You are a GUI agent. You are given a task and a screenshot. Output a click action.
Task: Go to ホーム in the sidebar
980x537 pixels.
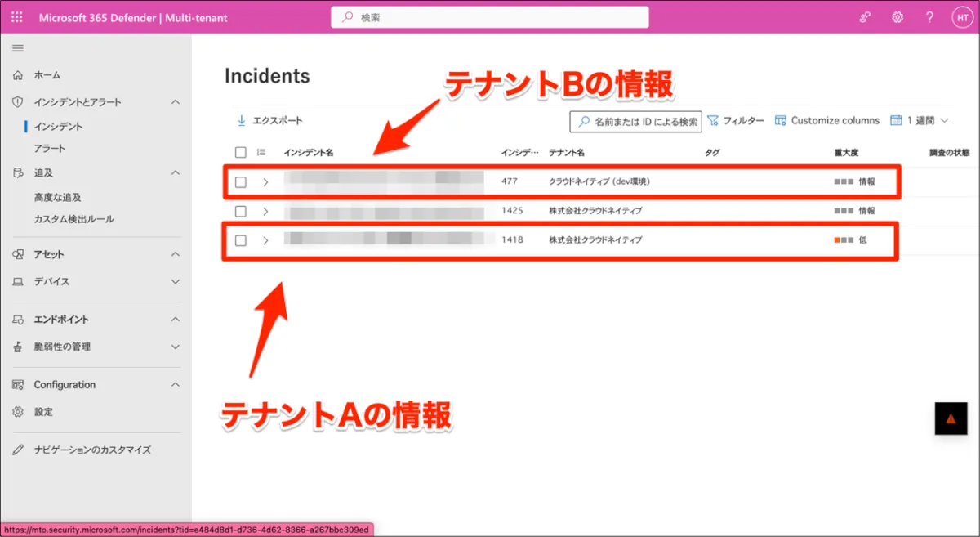(47, 75)
